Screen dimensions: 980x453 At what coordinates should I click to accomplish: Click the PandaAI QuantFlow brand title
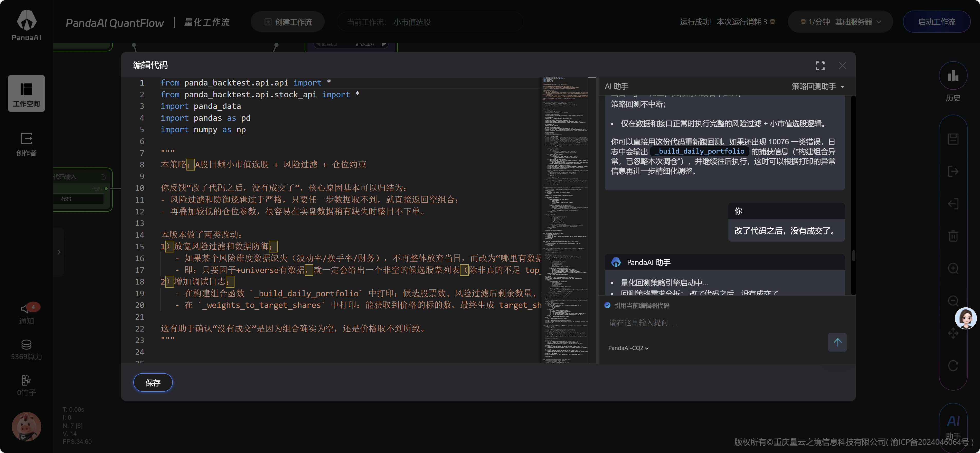tap(115, 23)
